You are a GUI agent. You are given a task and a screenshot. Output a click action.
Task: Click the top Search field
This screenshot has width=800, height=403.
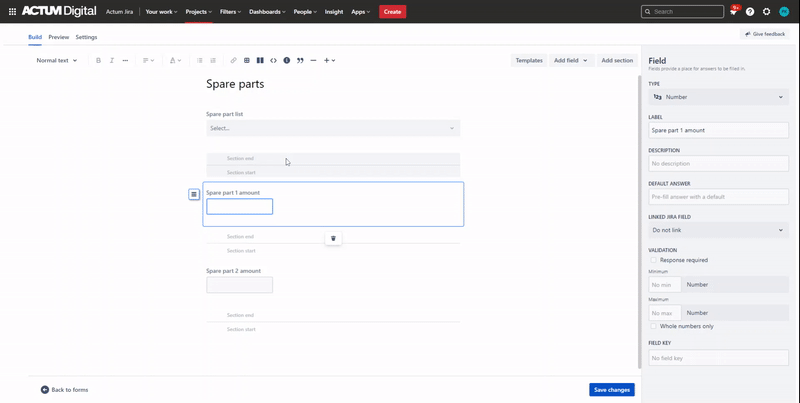pyautogui.click(x=682, y=11)
